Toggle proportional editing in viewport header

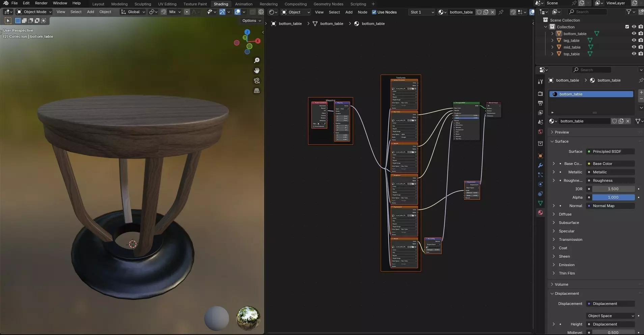pos(187,12)
